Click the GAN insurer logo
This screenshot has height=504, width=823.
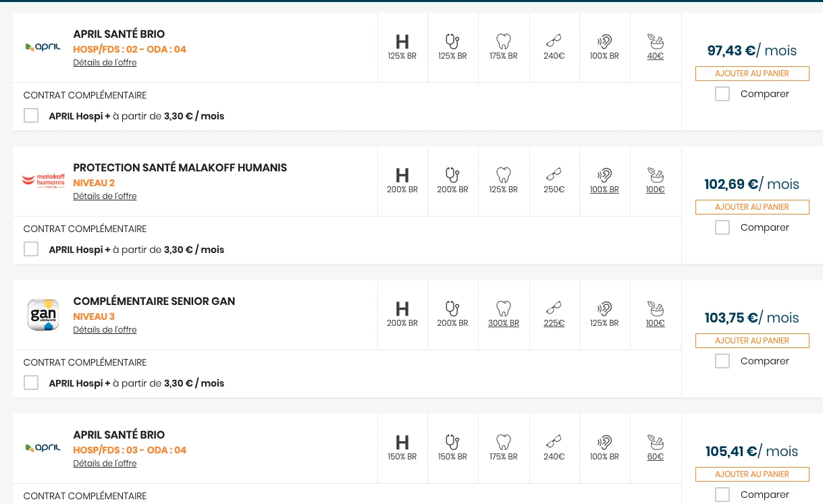(43, 315)
